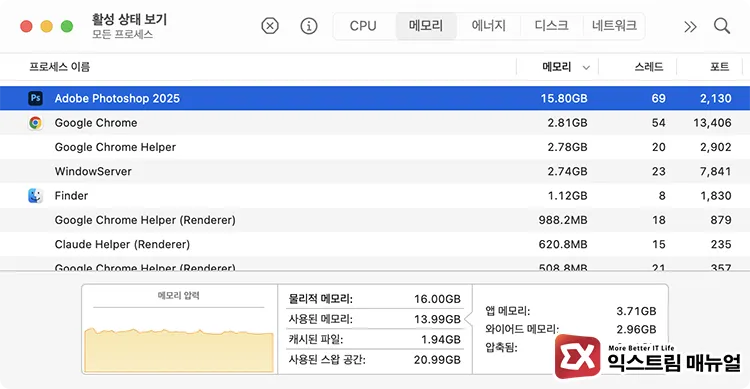The image size is (750, 389).
Task: Click the 와이어드 메모리 label
Action: pos(521,329)
